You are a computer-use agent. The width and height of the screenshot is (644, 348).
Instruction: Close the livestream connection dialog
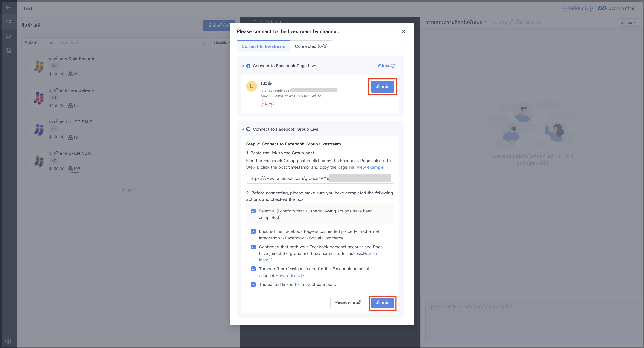[x=403, y=31]
